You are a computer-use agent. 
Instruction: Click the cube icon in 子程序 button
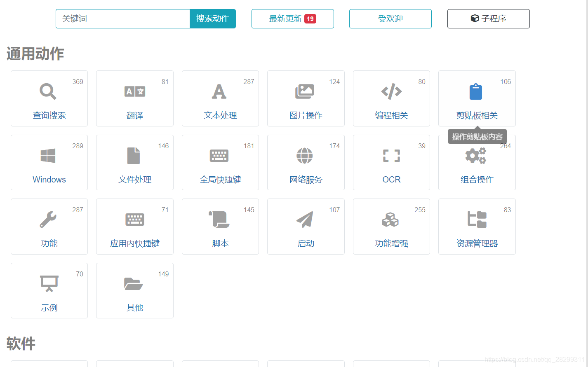tap(475, 19)
